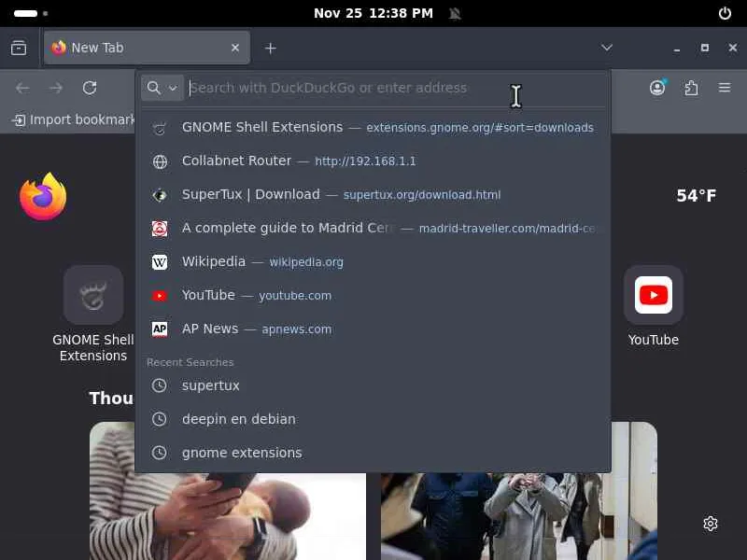Open the Activities workspace indicator
Screen dimensions: 747x560
pyautogui.click(x=31, y=13)
